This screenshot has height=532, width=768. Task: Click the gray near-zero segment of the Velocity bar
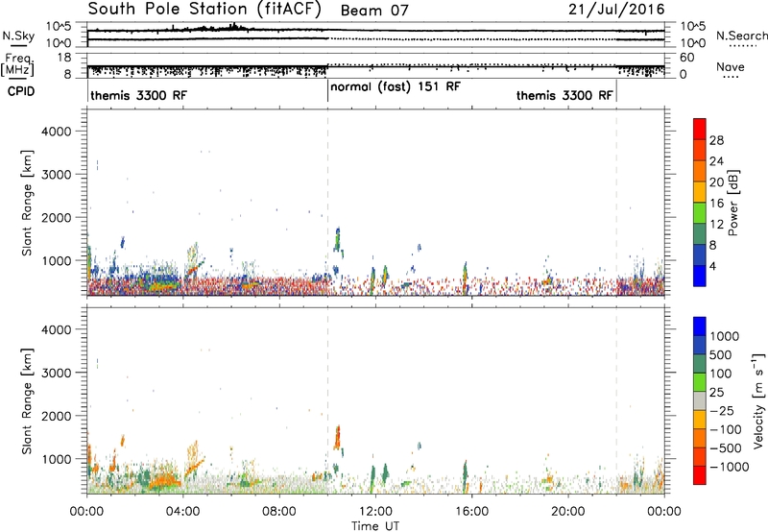pyautogui.click(x=700, y=400)
